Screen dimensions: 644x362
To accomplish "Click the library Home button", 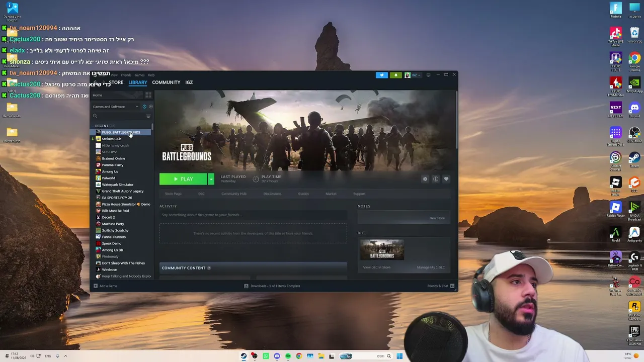I will pos(117,95).
